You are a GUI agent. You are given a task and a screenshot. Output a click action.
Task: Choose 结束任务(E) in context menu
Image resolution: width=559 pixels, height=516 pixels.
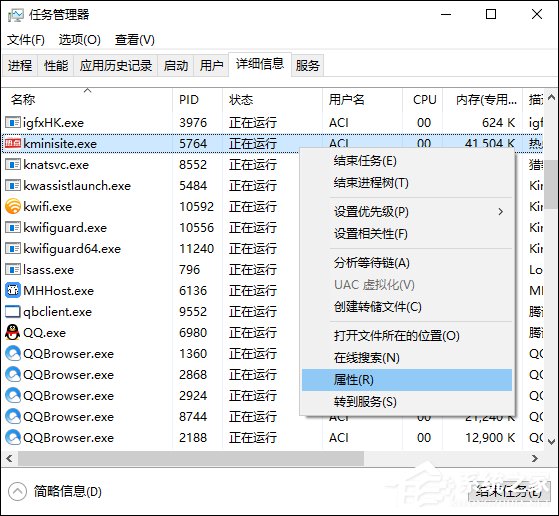click(x=407, y=161)
